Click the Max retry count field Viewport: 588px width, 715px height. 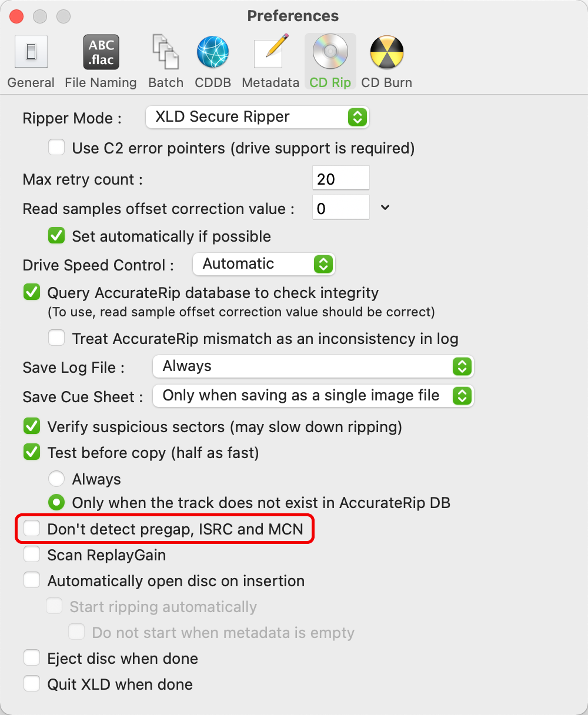pos(341,178)
